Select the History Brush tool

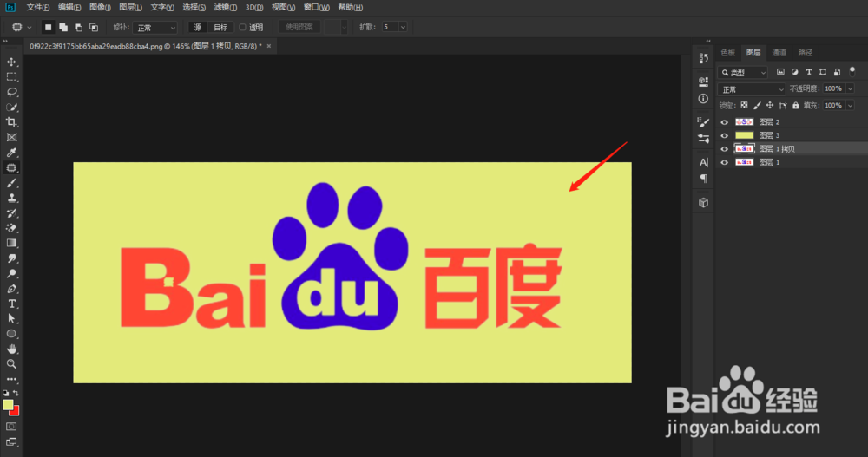[x=11, y=213]
